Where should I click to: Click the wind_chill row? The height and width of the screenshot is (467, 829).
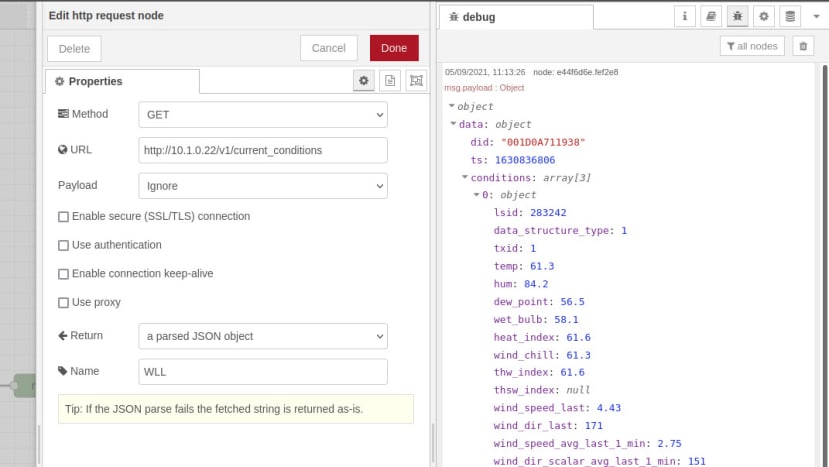pos(542,355)
